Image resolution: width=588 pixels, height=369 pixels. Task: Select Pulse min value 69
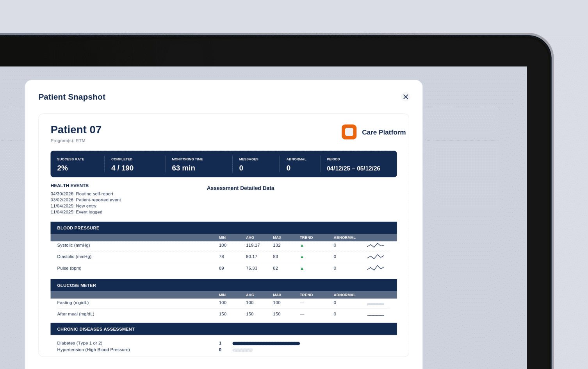click(221, 269)
